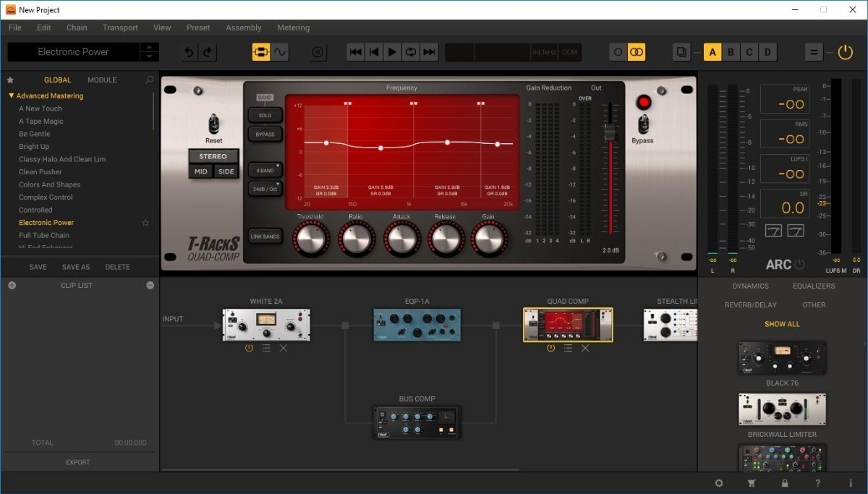
Task: Click the record button in toolbar
Action: coord(318,52)
